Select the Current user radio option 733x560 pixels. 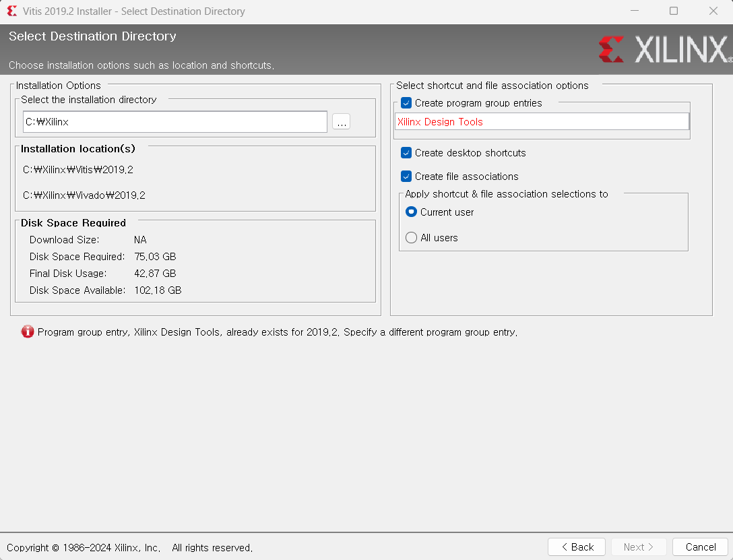pos(411,212)
